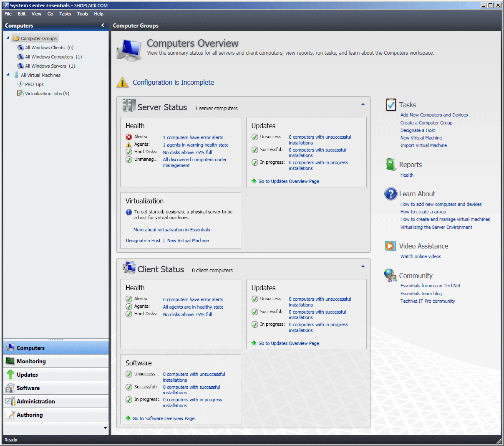Click the Computers workspace icon
The height and width of the screenshot is (446, 504).
click(10, 348)
